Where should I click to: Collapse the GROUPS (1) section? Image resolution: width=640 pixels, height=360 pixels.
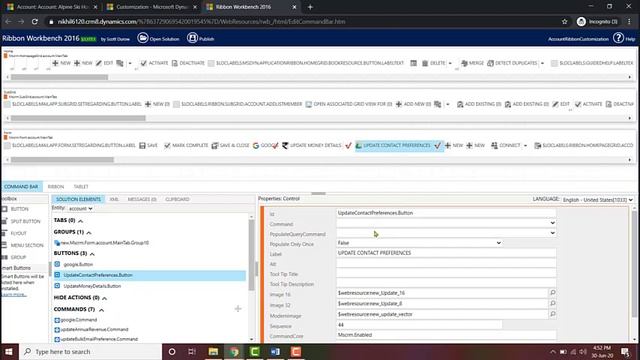click(89, 233)
